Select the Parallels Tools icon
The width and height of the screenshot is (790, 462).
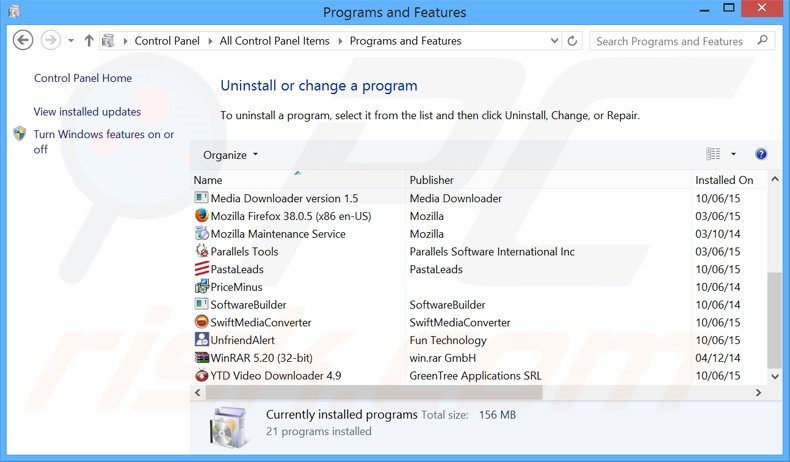tap(202, 251)
